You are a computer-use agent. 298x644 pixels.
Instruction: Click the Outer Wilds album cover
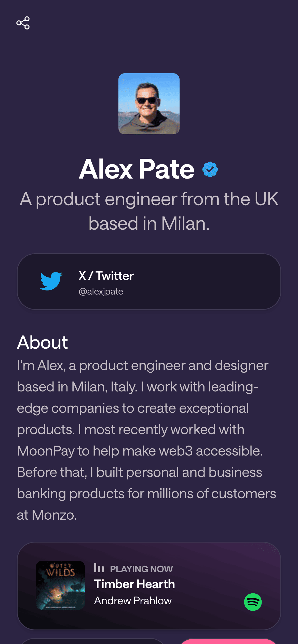click(60, 585)
